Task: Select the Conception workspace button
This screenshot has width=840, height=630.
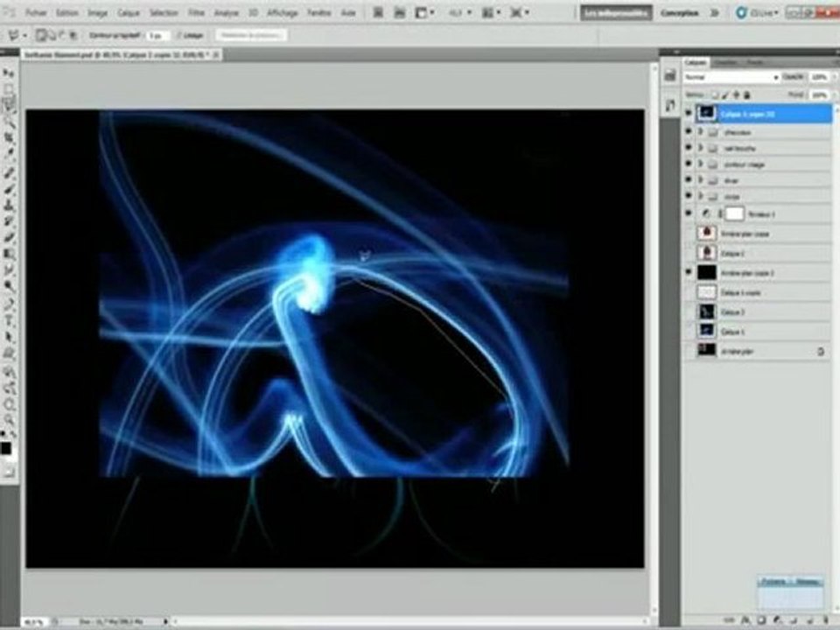Action: point(679,12)
